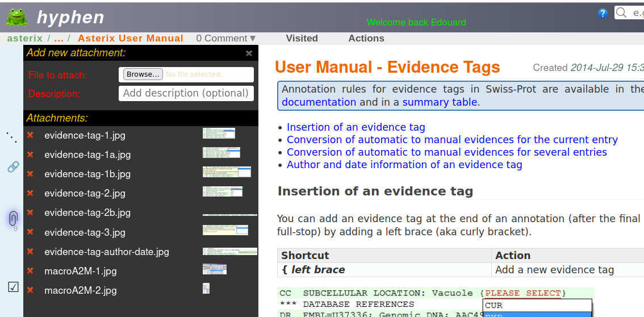Jump to Conversion for several entries

point(447,152)
